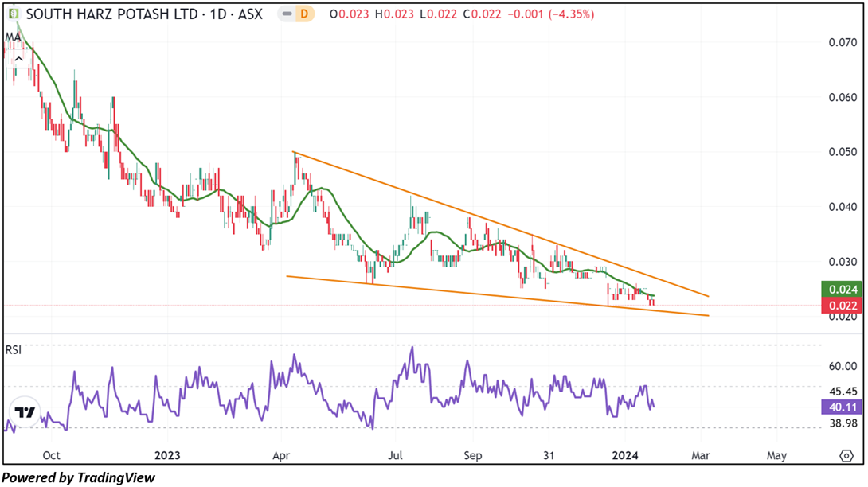Click the purple 40.11 RSI value label

click(842, 407)
